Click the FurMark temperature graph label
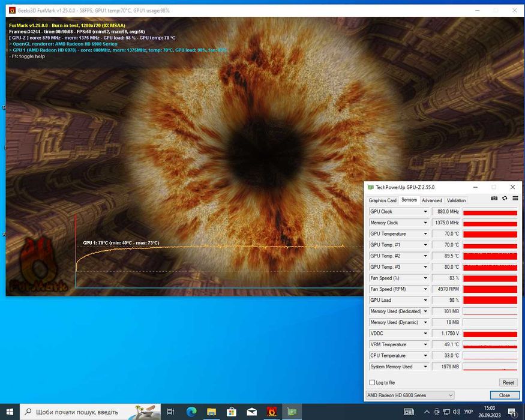Image resolution: width=525 pixels, height=420 pixels. (x=121, y=243)
